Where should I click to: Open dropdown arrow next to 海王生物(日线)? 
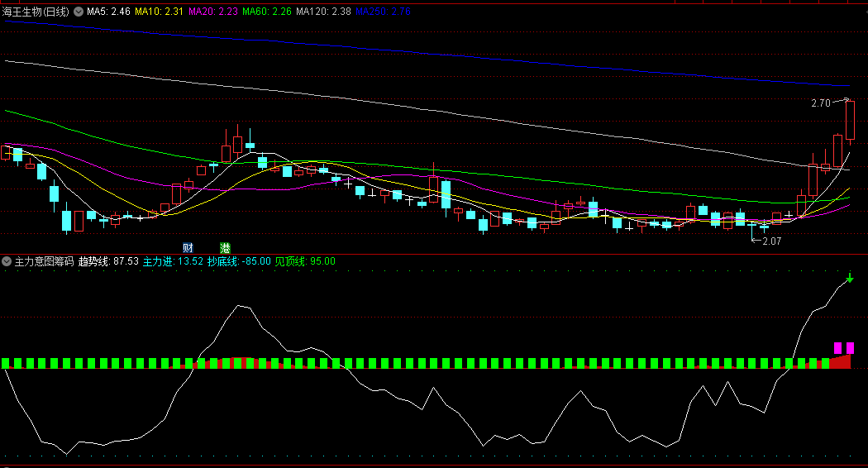79,12
